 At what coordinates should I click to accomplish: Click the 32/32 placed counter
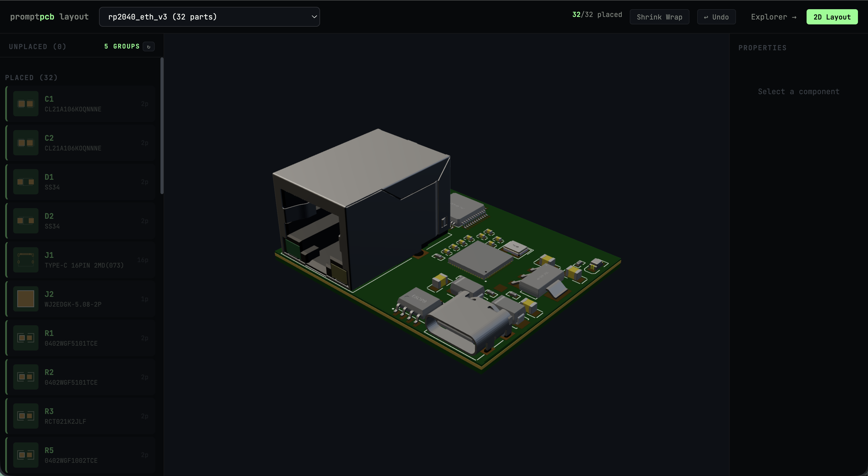coord(597,15)
